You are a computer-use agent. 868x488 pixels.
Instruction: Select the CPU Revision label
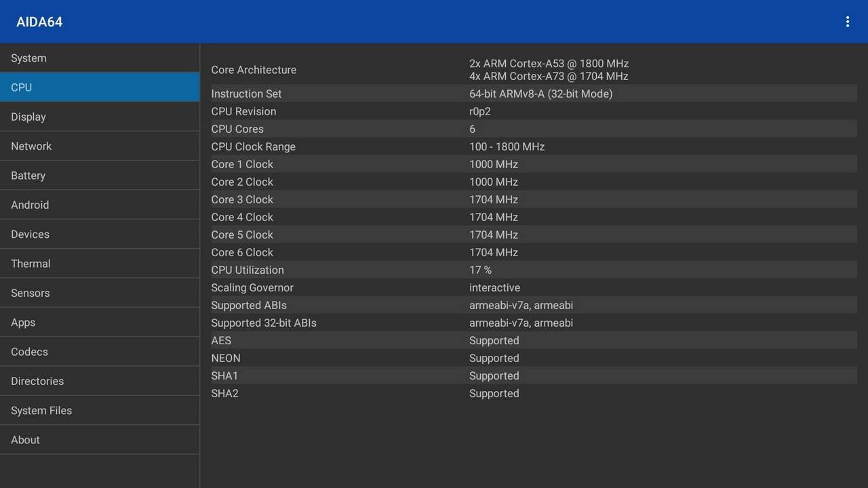243,111
